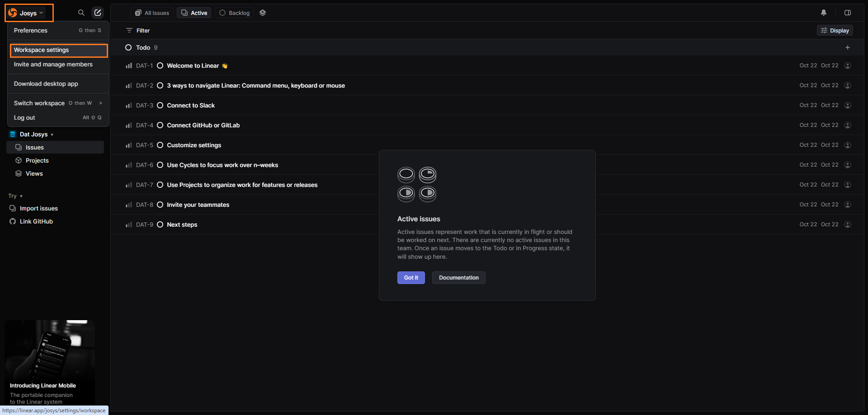Open Workspace settings menu item
868x415 pixels.
tap(58, 50)
